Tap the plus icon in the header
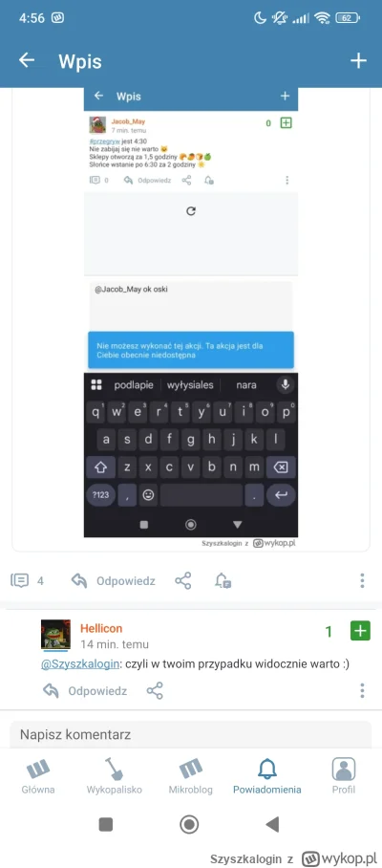The width and height of the screenshot is (382, 868). click(x=359, y=60)
